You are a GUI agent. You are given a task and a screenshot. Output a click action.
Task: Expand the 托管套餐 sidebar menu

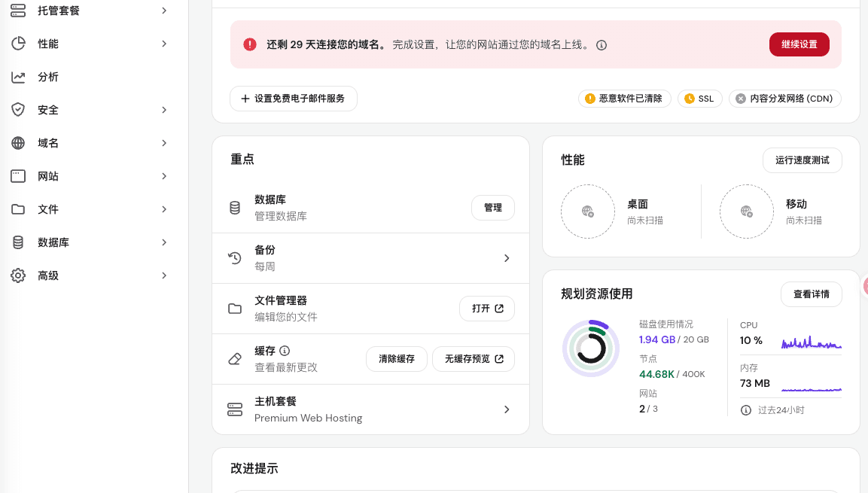pyautogui.click(x=164, y=11)
